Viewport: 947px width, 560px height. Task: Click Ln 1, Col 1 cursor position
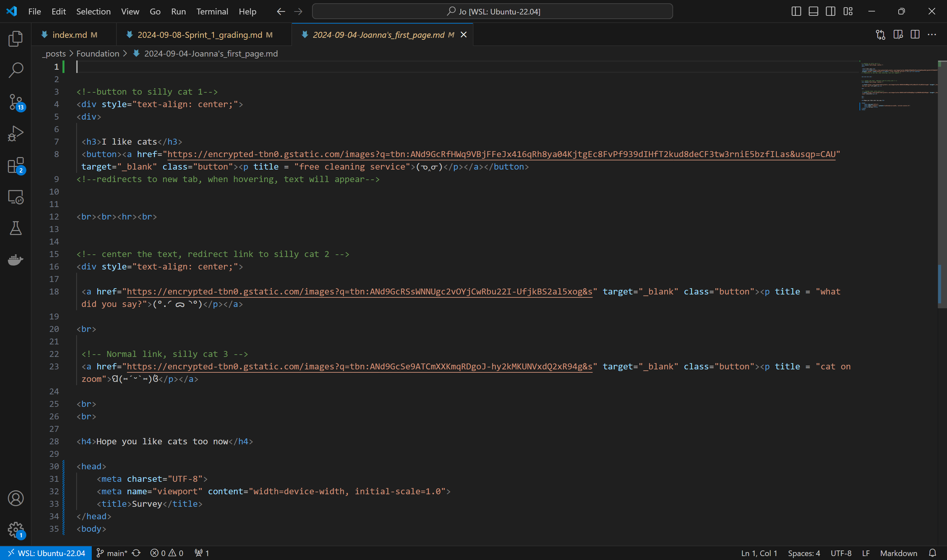click(x=759, y=553)
